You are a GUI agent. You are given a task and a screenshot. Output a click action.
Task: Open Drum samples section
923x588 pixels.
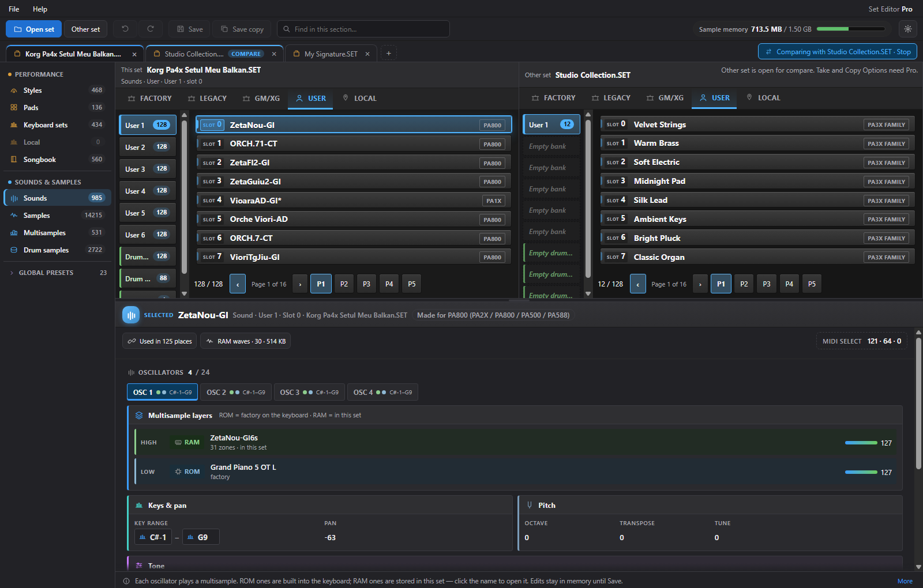click(x=57, y=250)
